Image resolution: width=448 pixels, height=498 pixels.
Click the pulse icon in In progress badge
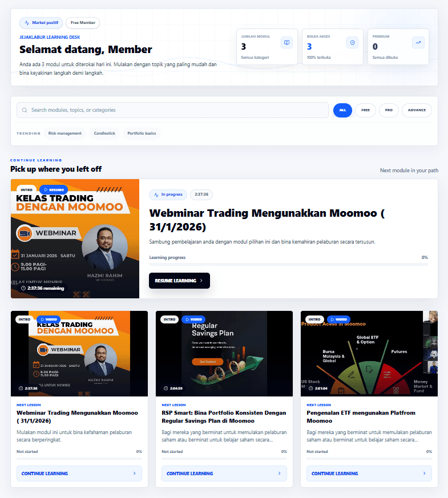point(156,195)
